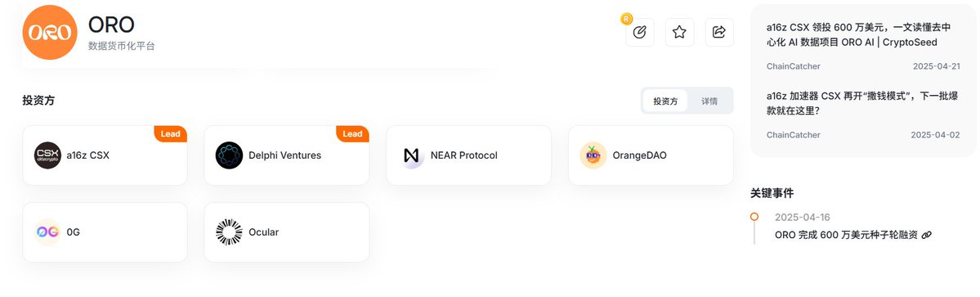Share project via the share arrow icon
This screenshot has height=297, width=980.
[x=719, y=32]
